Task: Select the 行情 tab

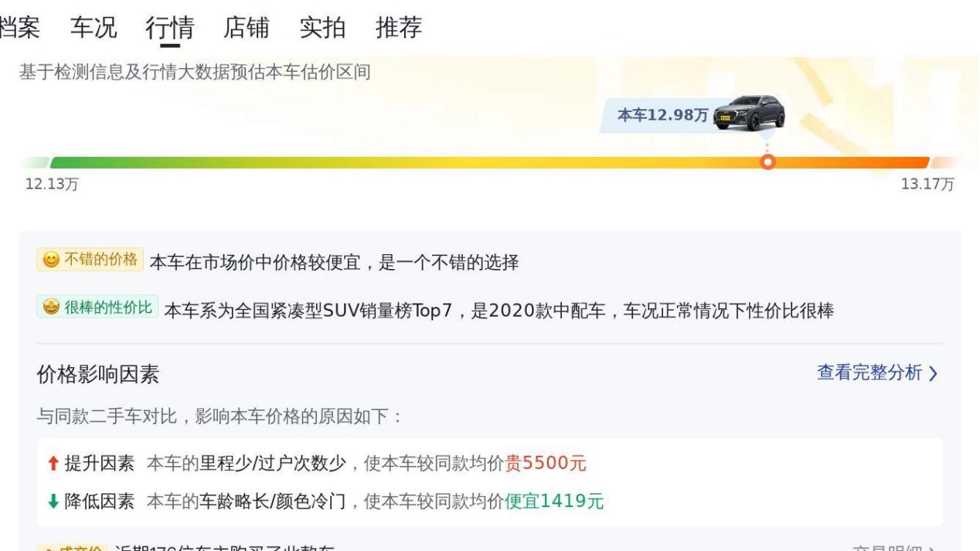Action: coord(169,29)
